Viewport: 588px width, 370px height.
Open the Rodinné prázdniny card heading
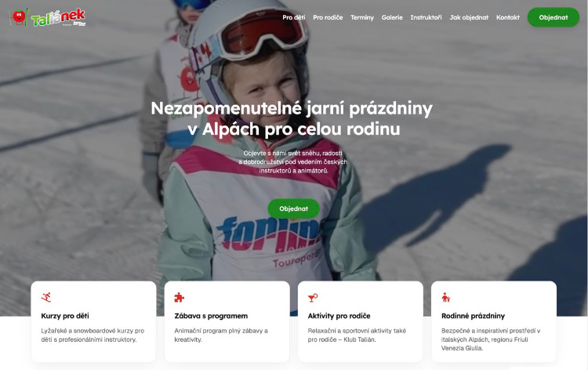click(473, 316)
